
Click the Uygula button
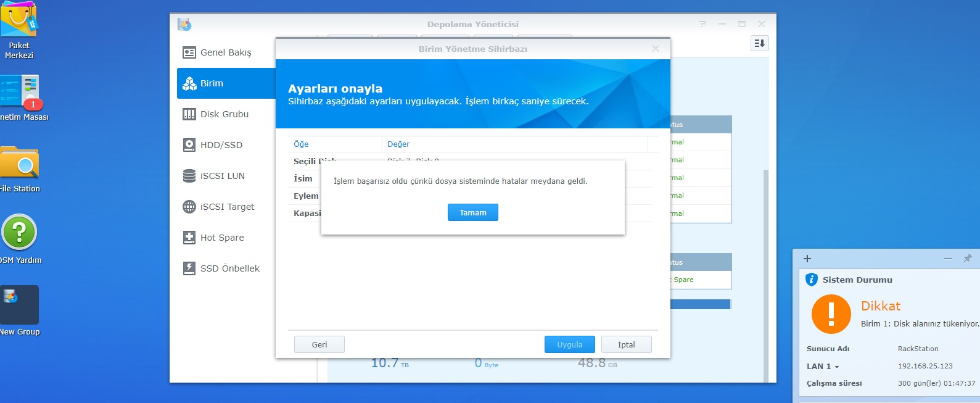pos(569,344)
